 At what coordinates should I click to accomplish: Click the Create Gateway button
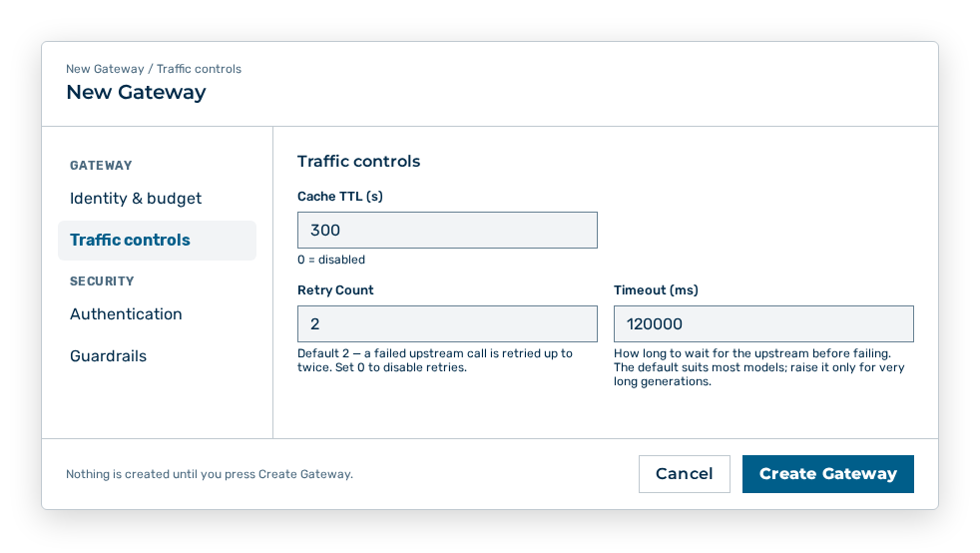(x=828, y=473)
